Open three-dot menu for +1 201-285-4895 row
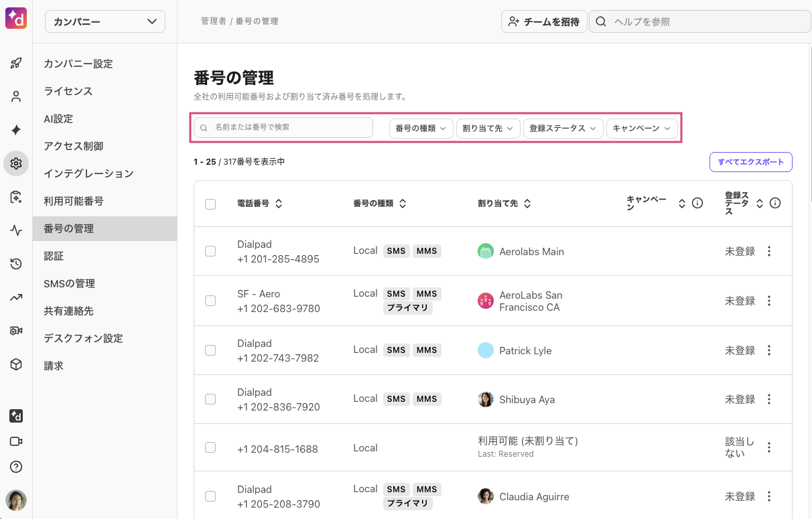 [769, 251]
